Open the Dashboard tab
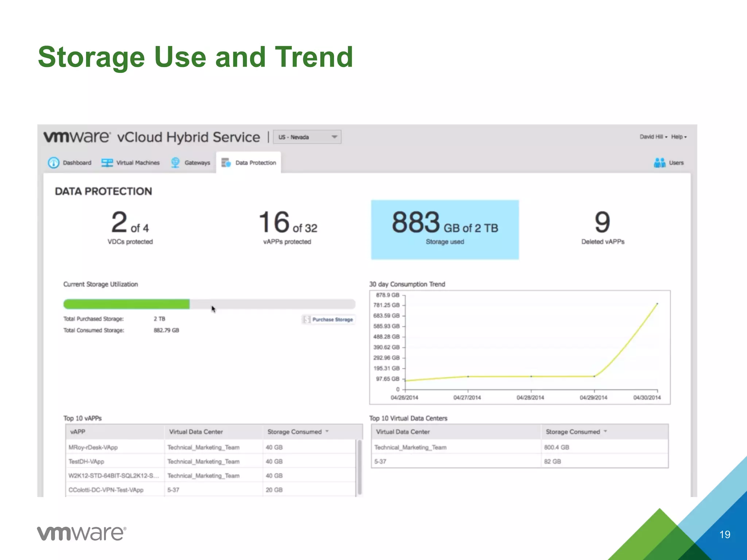Screen dimensions: 747x560 [70, 163]
